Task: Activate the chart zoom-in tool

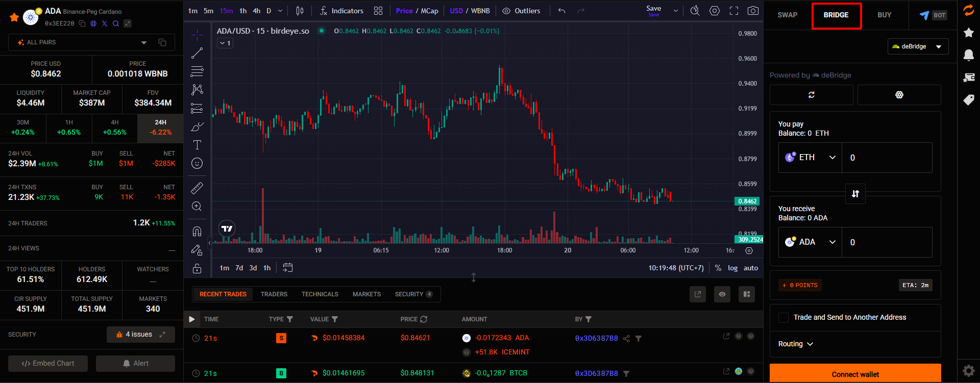Action: point(197,206)
